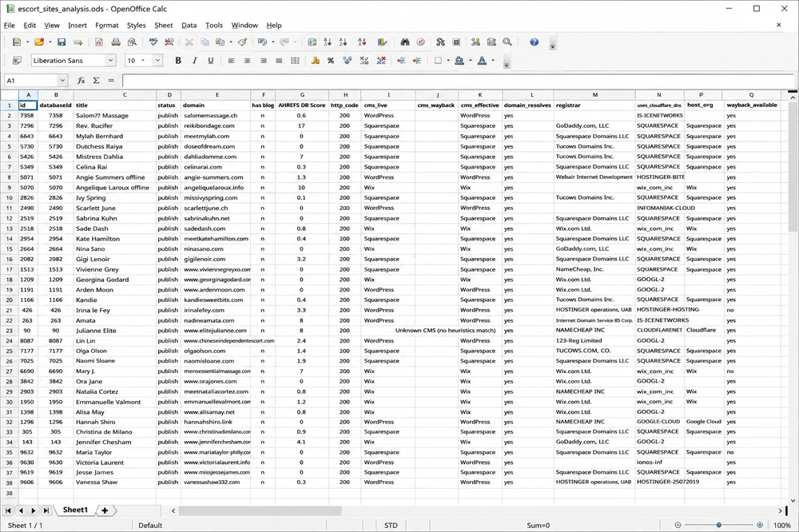Open the Insert menu

point(78,25)
